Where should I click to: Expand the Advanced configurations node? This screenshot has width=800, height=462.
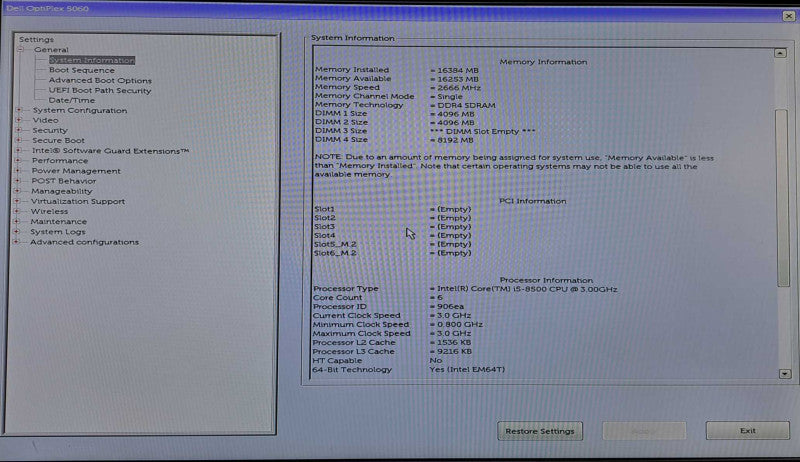click(x=16, y=242)
